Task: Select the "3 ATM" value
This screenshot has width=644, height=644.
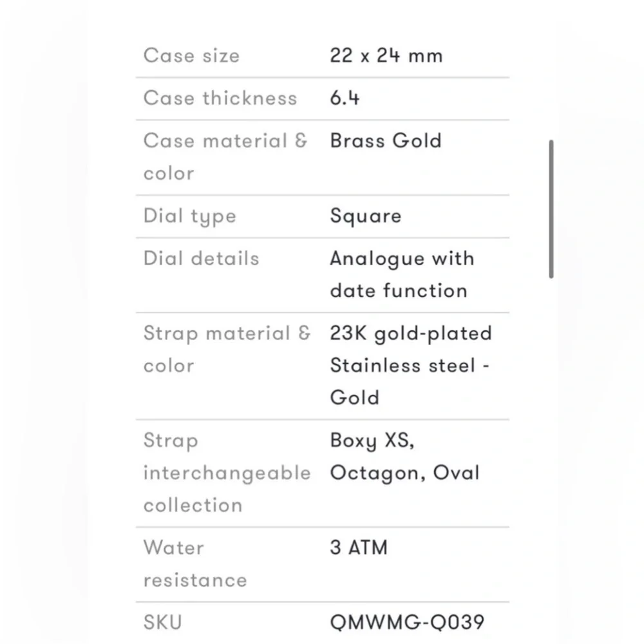Action: (x=359, y=548)
